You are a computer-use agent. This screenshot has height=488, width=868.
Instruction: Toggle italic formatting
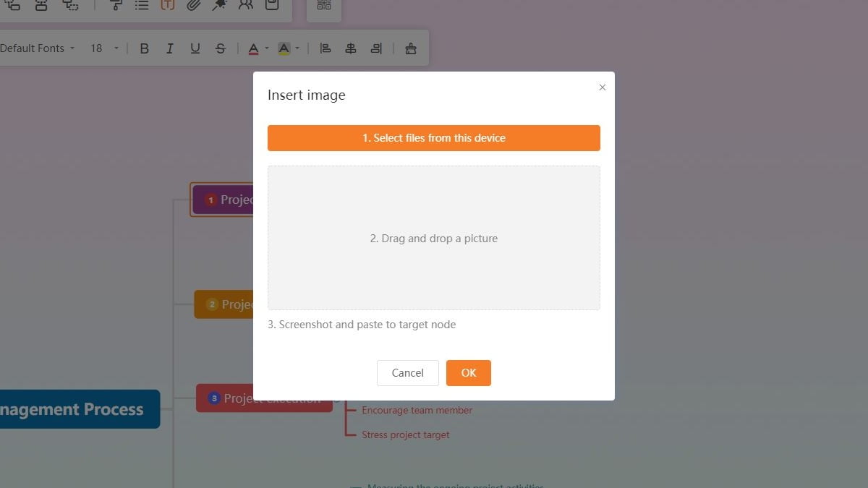169,48
